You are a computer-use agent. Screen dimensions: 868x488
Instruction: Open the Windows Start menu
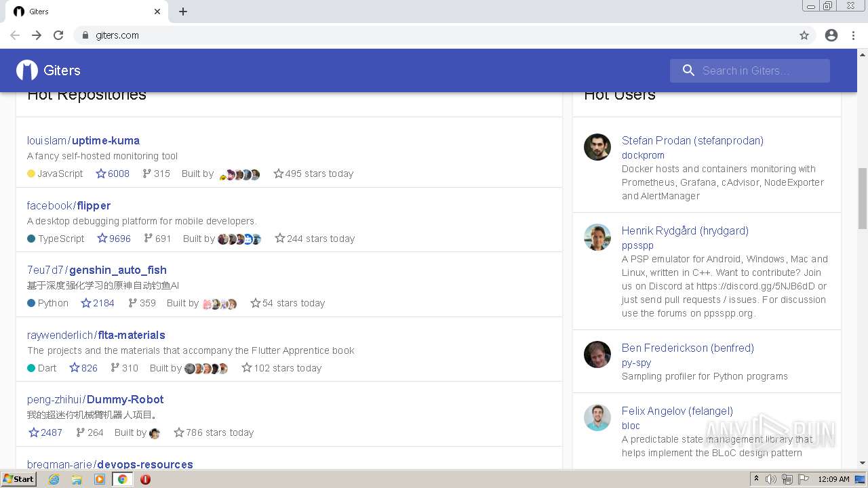18,479
